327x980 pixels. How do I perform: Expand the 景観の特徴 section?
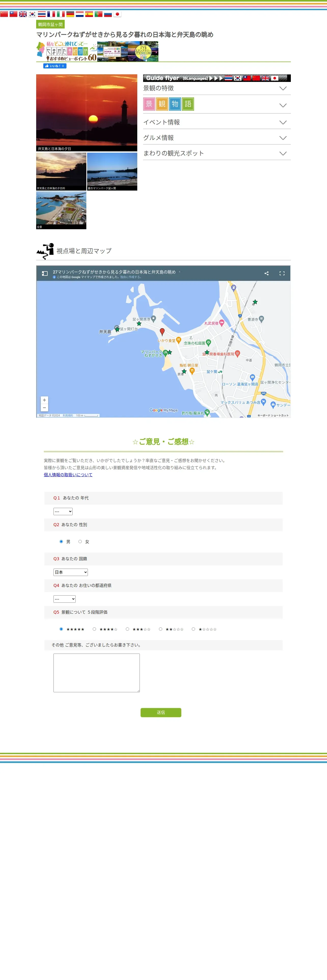point(217,88)
